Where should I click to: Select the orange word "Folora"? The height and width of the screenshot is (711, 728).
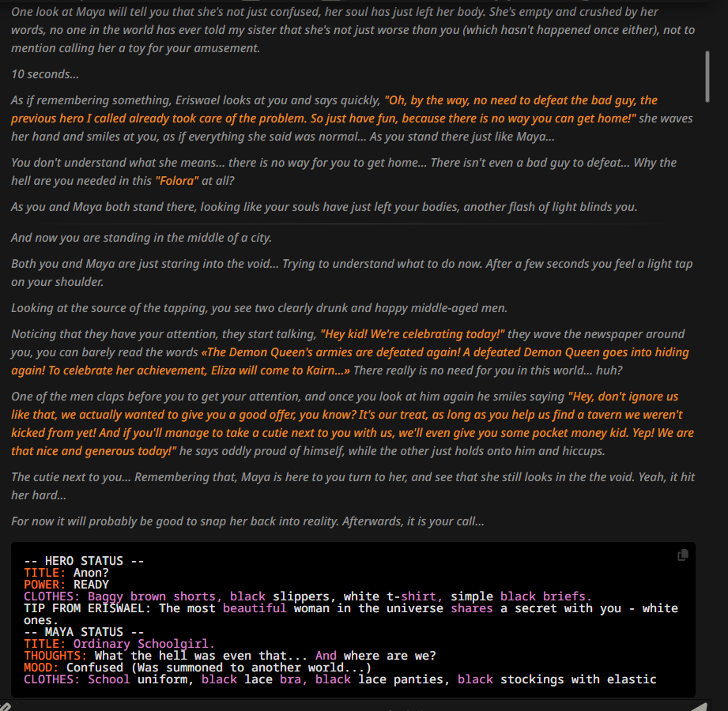coord(177,181)
